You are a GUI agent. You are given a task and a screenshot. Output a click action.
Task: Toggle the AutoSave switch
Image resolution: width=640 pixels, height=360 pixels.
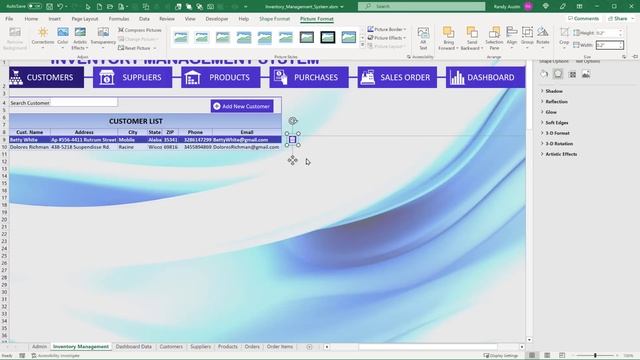click(x=34, y=7)
